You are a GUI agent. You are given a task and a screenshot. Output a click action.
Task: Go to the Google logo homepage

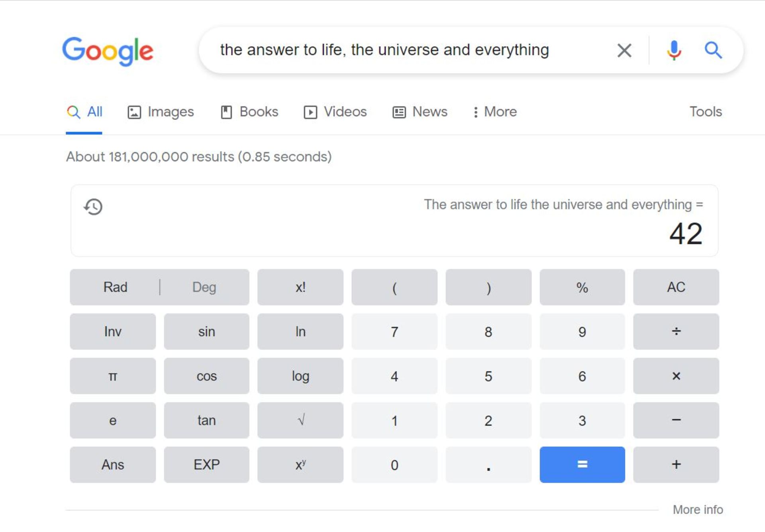[x=108, y=51]
